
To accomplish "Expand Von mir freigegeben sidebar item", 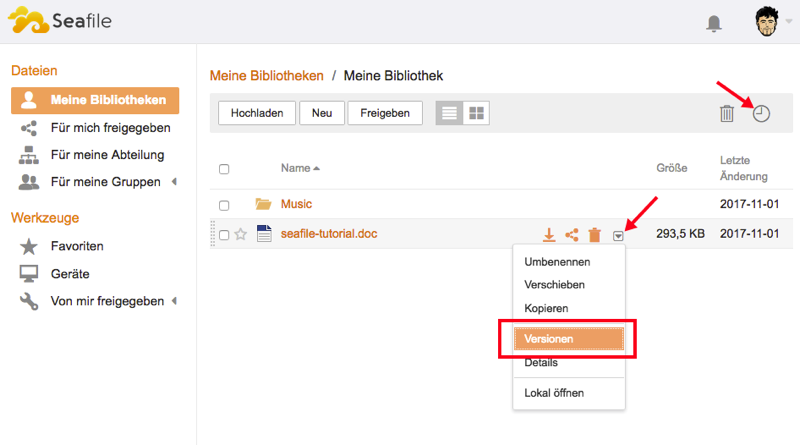I will click(x=174, y=301).
